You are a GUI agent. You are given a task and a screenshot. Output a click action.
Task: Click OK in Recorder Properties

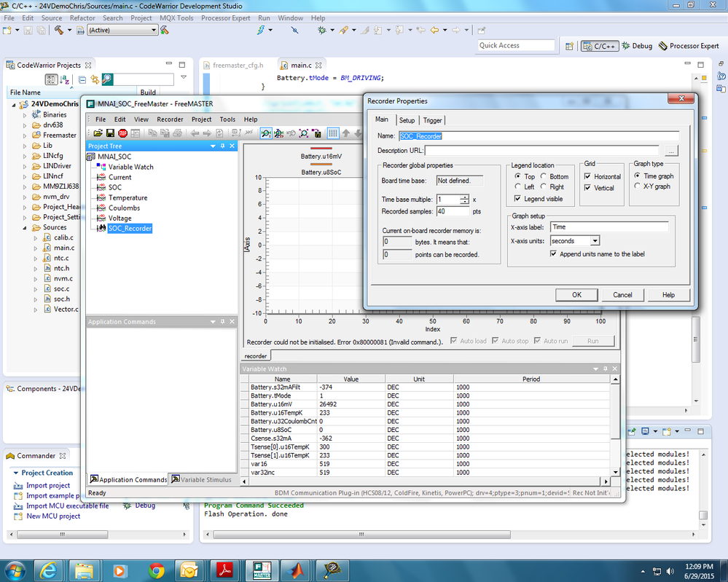(x=576, y=295)
